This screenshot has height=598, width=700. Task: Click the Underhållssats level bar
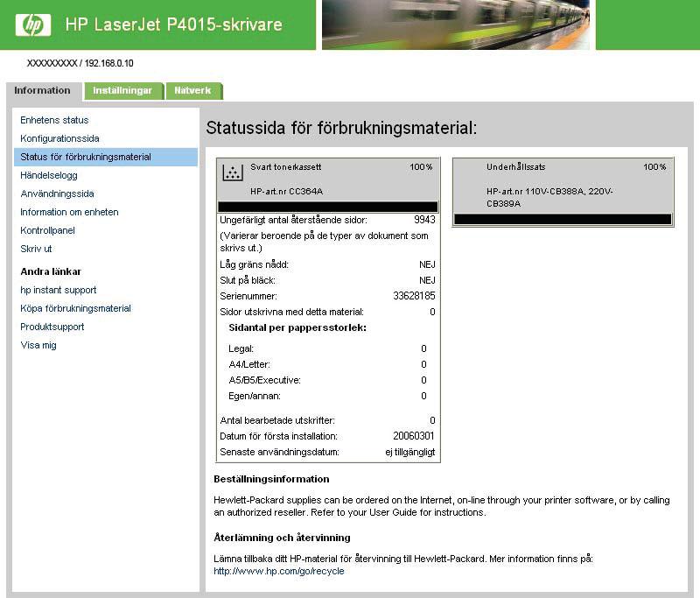click(563, 219)
